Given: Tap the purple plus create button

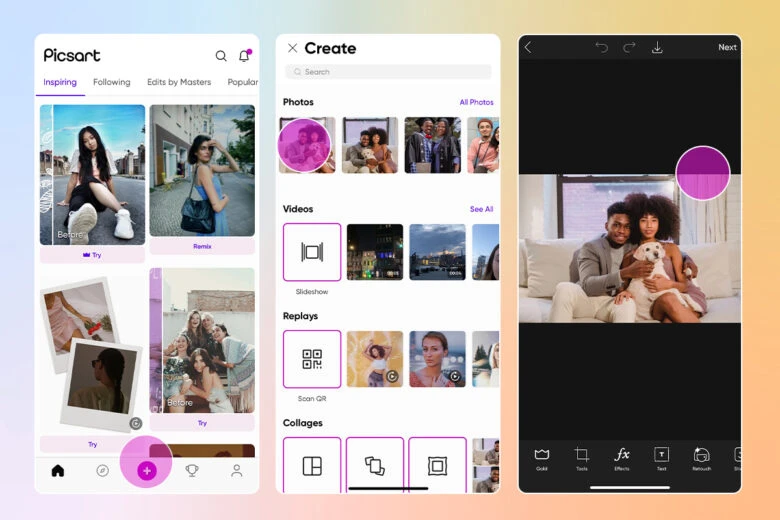Looking at the screenshot, I should coord(147,471).
